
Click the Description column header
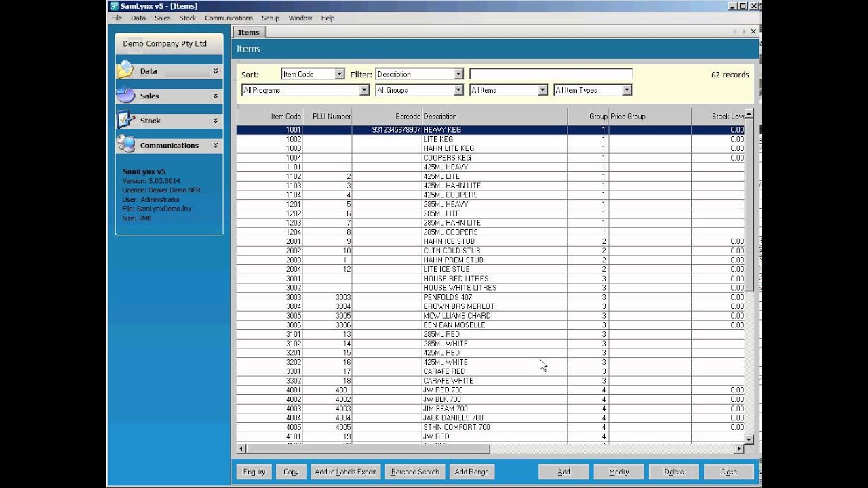494,117
